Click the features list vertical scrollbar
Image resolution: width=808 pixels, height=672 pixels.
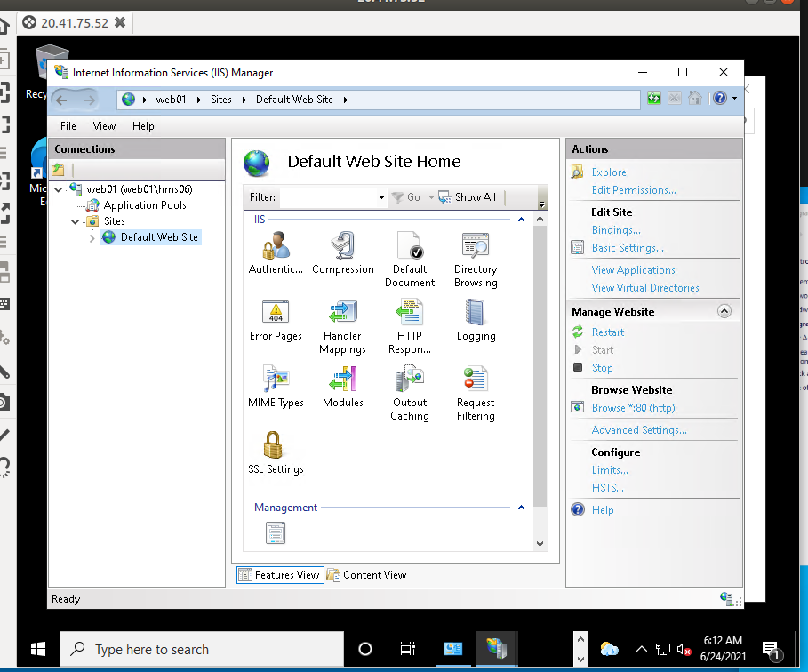pyautogui.click(x=540, y=366)
